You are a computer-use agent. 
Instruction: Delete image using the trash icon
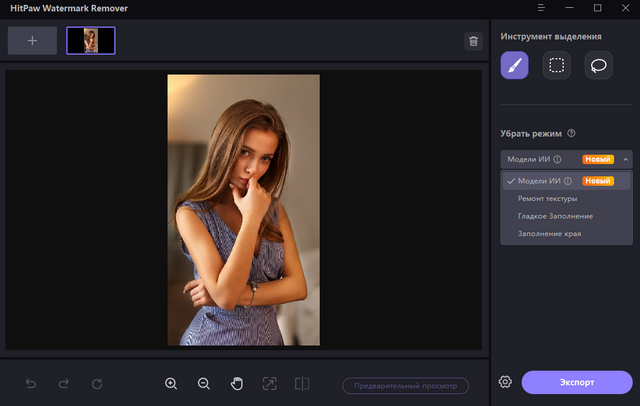point(473,41)
